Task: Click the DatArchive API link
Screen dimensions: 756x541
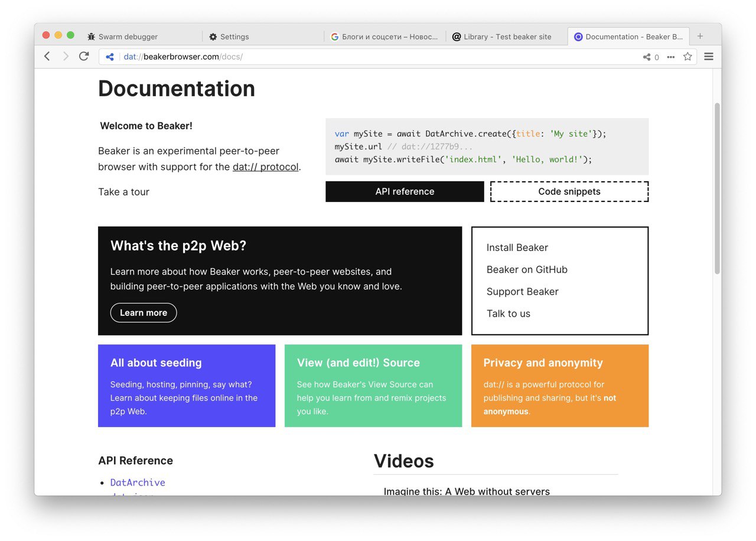Action: pos(138,483)
